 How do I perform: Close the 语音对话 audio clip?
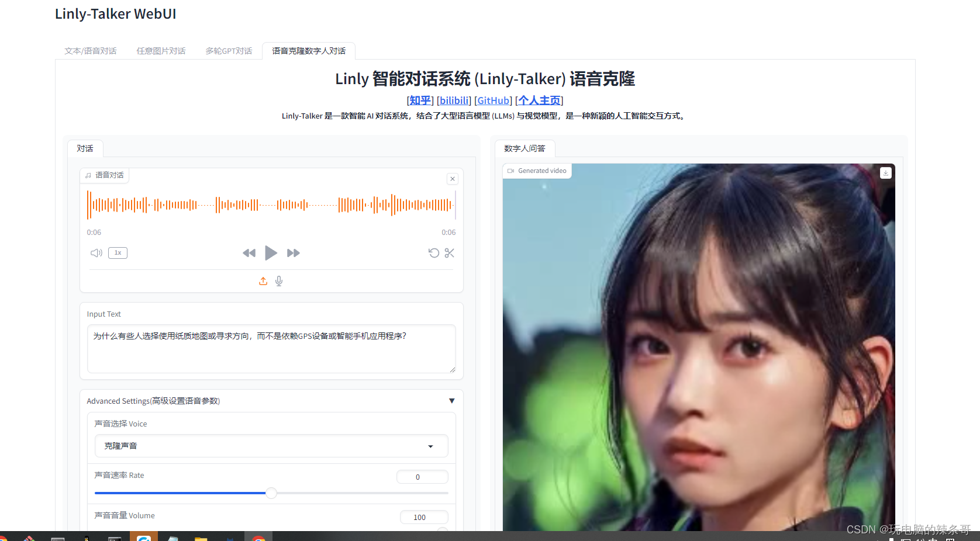point(452,179)
